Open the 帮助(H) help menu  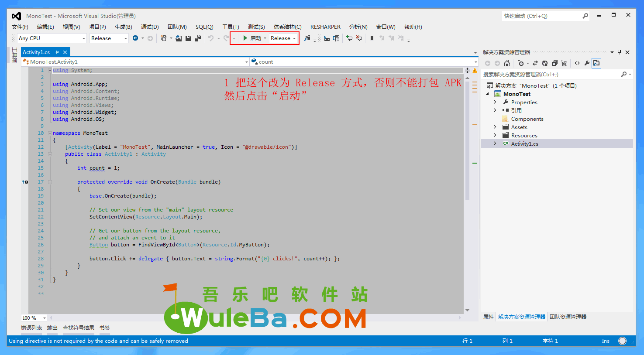point(413,27)
